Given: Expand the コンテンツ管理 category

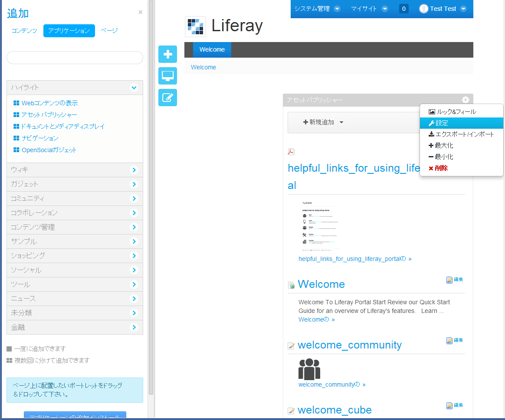Looking at the screenshot, I should coord(75,227).
